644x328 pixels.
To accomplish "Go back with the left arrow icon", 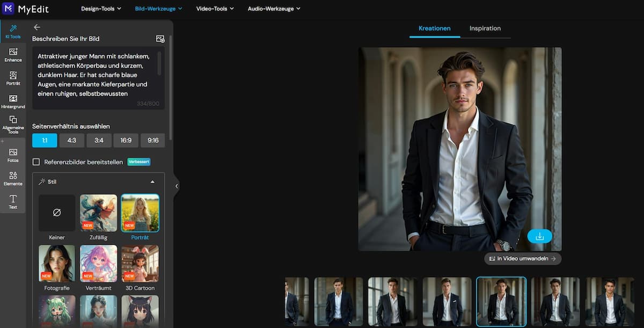I will tap(37, 27).
